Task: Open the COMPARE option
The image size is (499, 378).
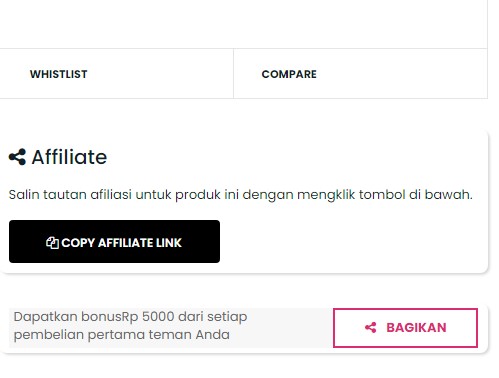Action: [x=289, y=74]
